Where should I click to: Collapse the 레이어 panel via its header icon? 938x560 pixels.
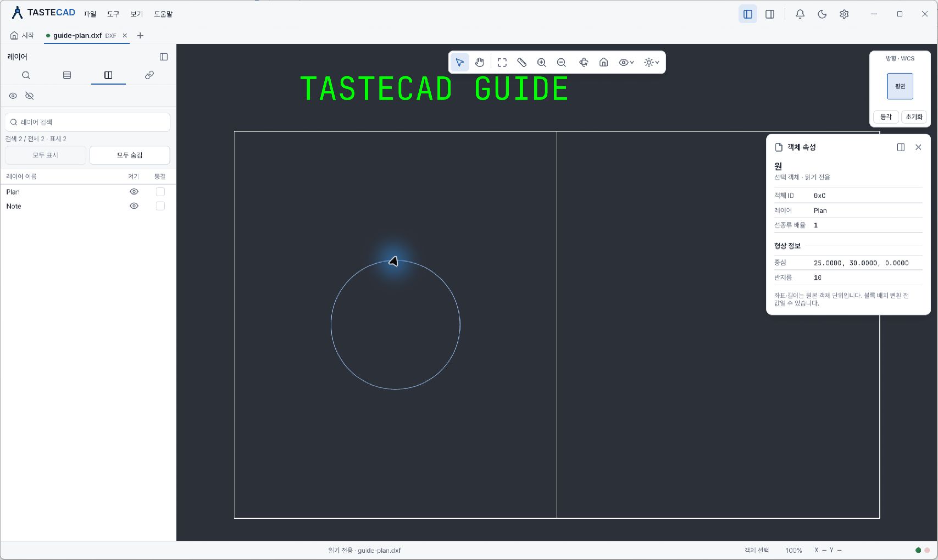coord(164,57)
